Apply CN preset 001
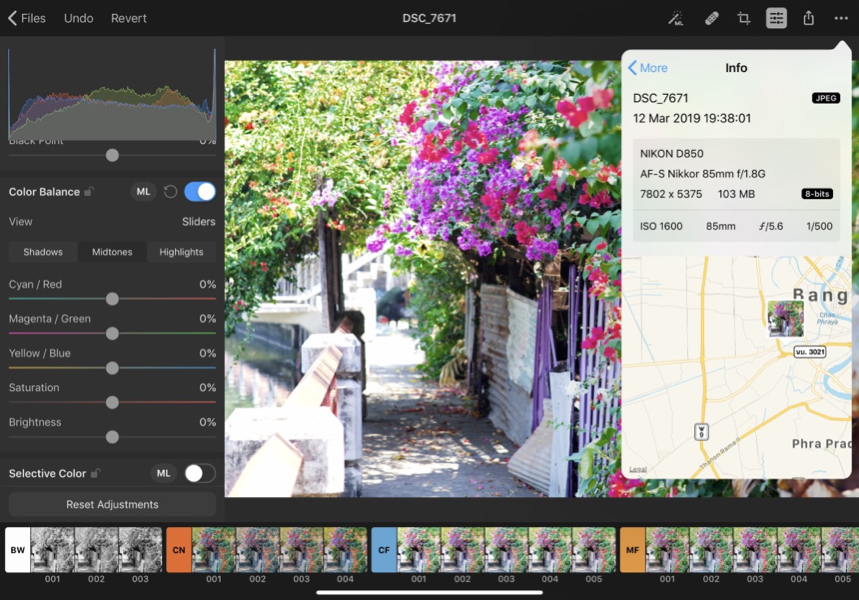859x600 pixels. tap(214, 550)
